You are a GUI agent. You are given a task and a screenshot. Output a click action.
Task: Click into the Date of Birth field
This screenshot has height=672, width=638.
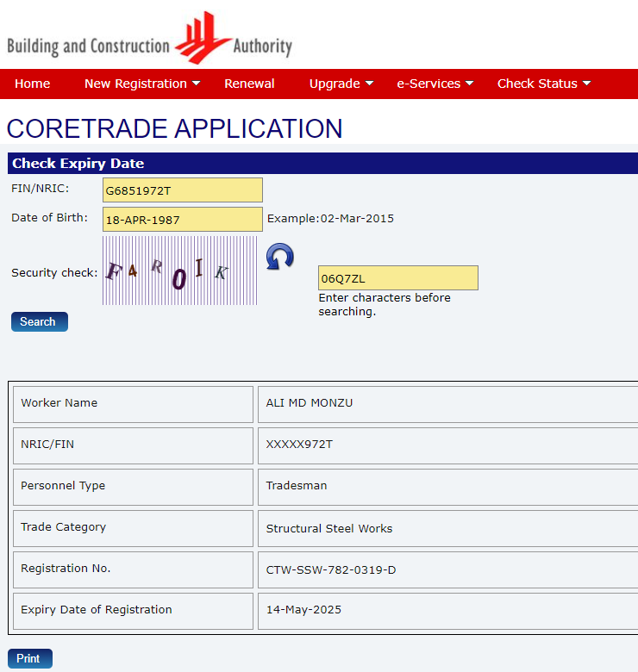[x=182, y=220]
